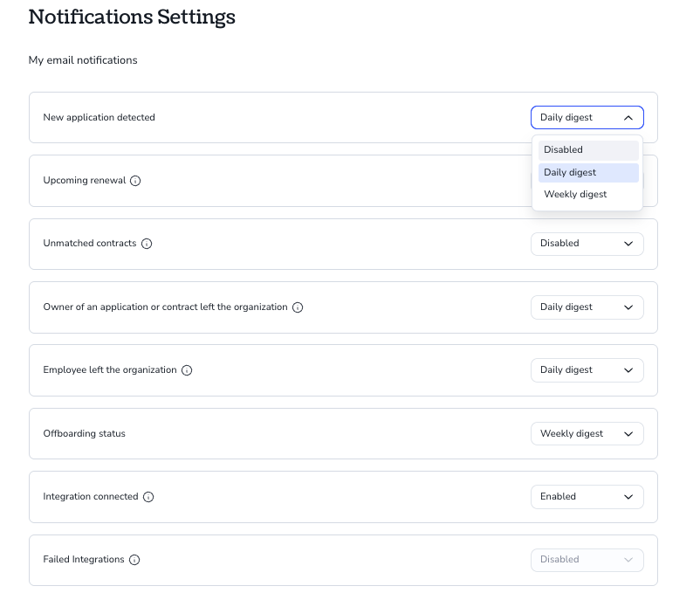Click info icon next to Failed Integrations
Viewport: 700px width, 600px height.
click(134, 560)
